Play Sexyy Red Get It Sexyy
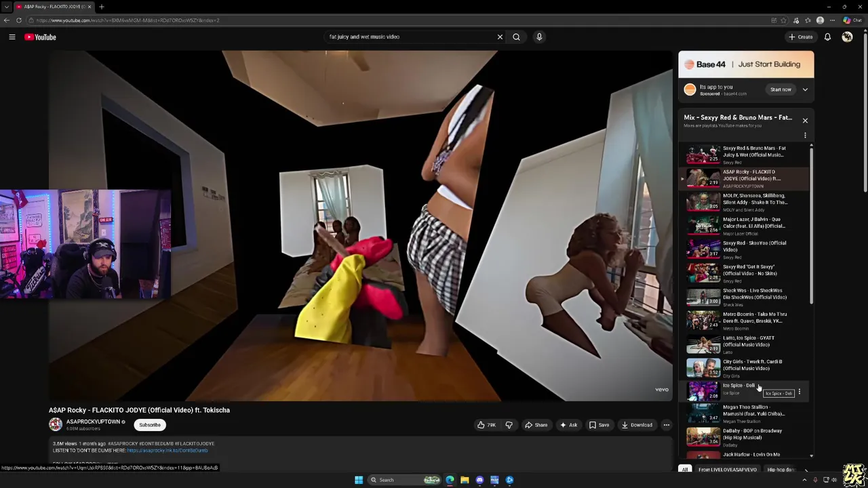 (x=746, y=273)
